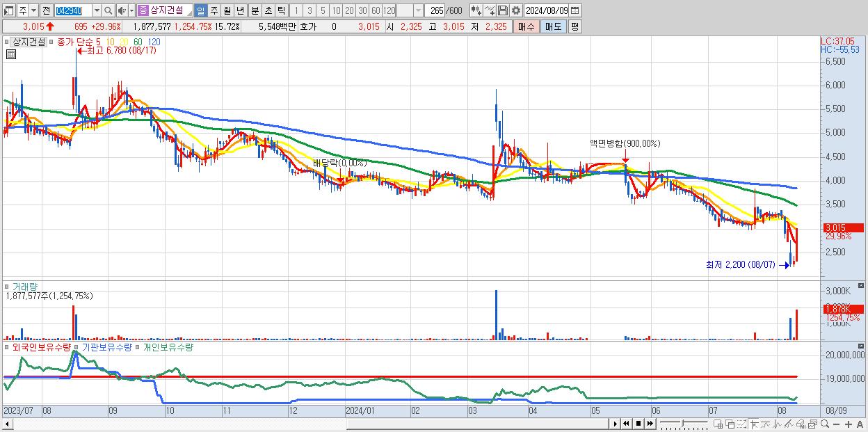The width and height of the screenshot is (868, 432).
Task: Choose the 3 interval button
Action: (310, 10)
